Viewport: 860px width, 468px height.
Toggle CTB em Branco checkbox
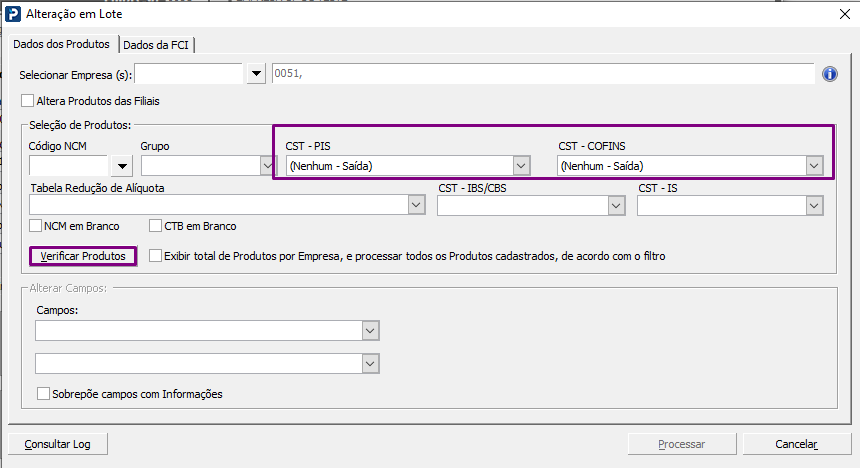click(x=156, y=226)
